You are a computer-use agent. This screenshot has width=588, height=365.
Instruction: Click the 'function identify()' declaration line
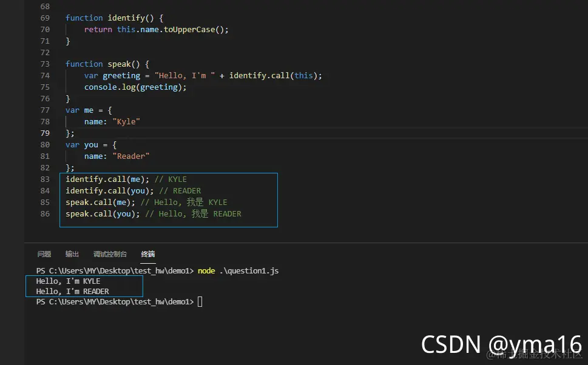point(114,18)
